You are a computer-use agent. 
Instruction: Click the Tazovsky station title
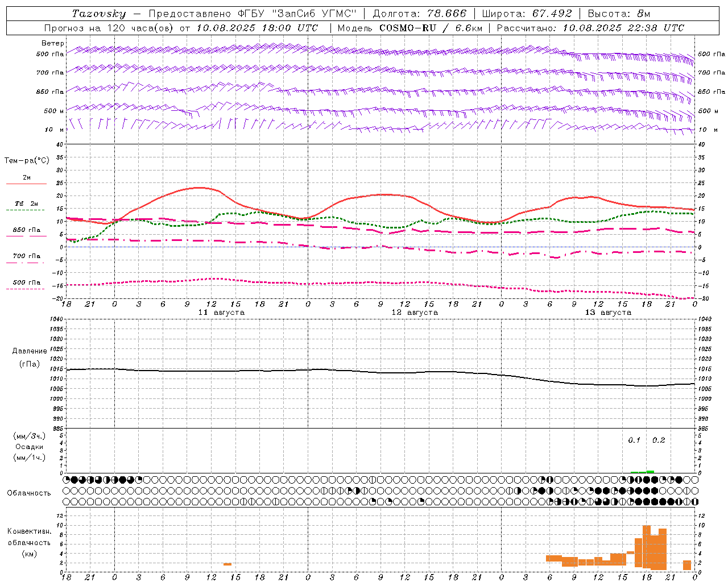click(99, 14)
